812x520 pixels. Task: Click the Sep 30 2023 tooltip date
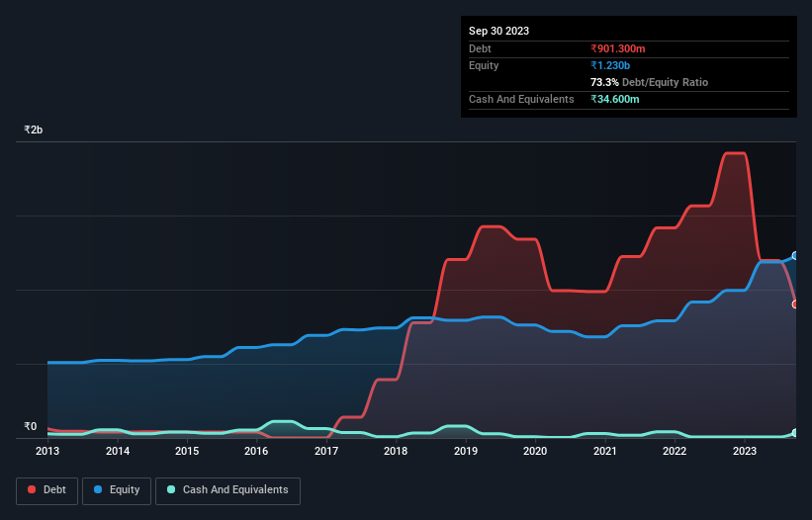498,31
